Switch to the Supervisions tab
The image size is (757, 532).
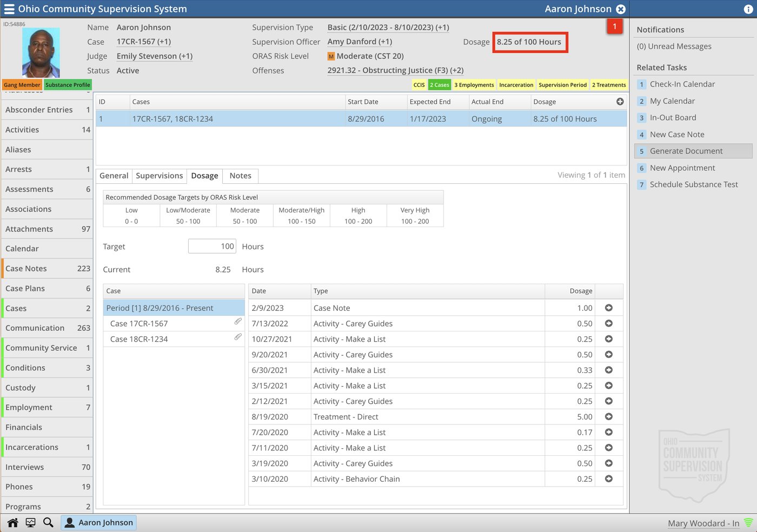click(160, 176)
